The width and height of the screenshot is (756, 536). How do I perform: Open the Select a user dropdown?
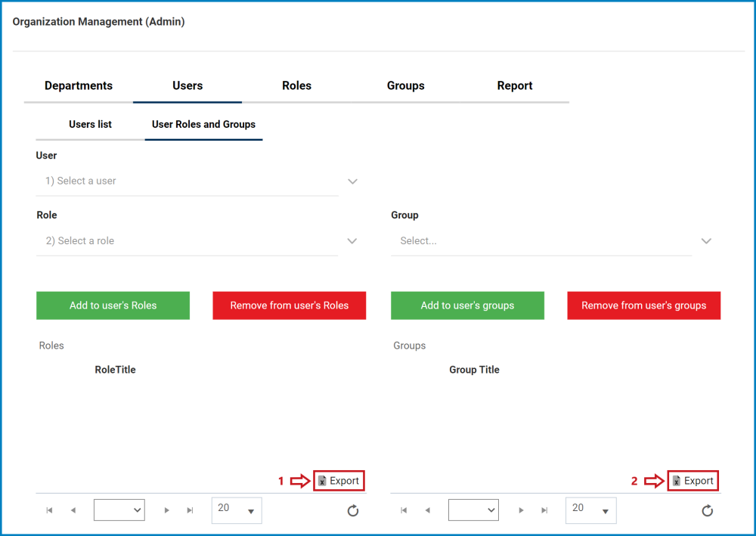point(352,181)
